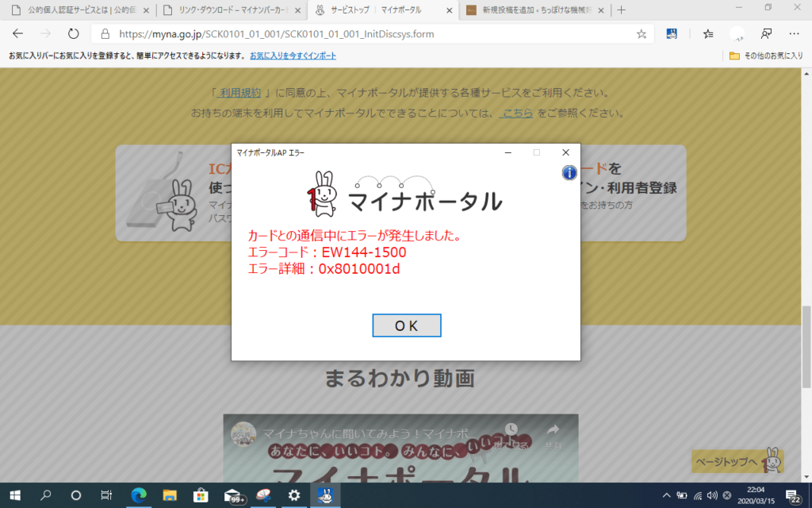This screenshot has height=508, width=812.
Task: Open the Snipping Tool taskbar icon
Action: 263,495
